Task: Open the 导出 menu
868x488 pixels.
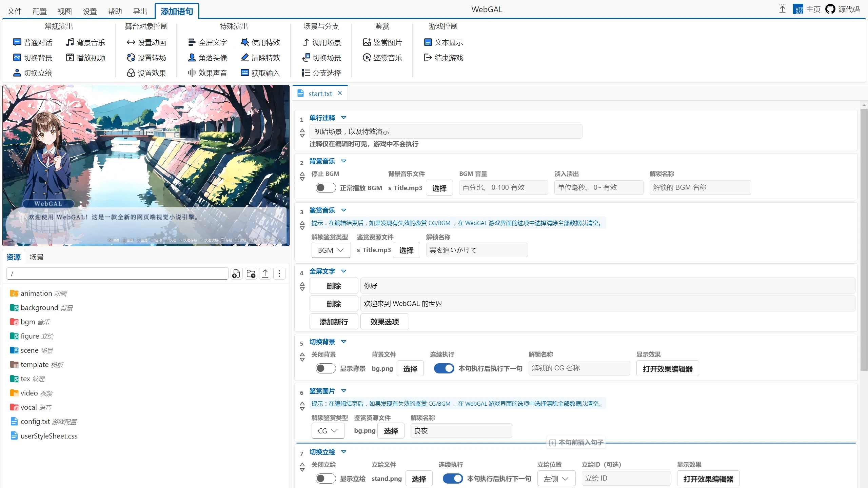Action: click(x=140, y=12)
